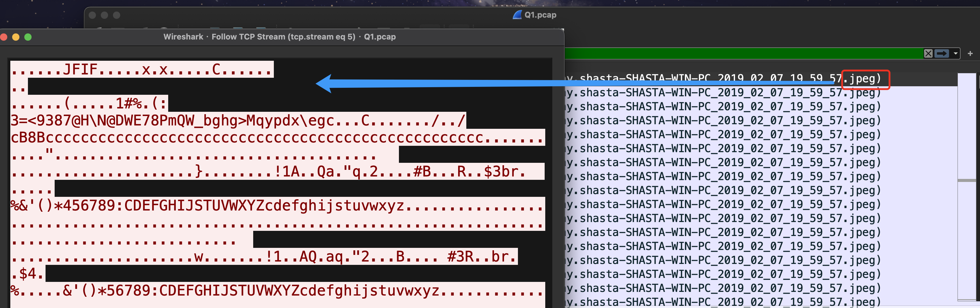Focus the Q1.pcap main window title

pyautogui.click(x=540, y=15)
